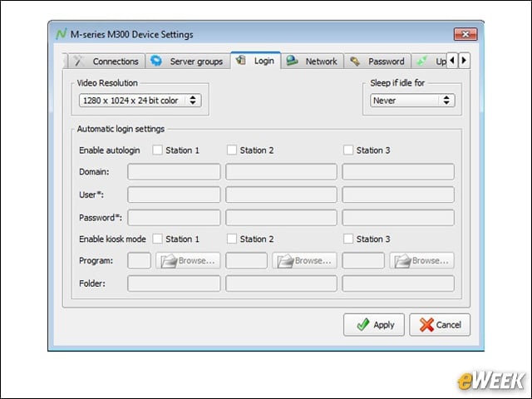Image resolution: width=532 pixels, height=399 pixels.
Task: Select the Login tab
Action: click(x=256, y=61)
